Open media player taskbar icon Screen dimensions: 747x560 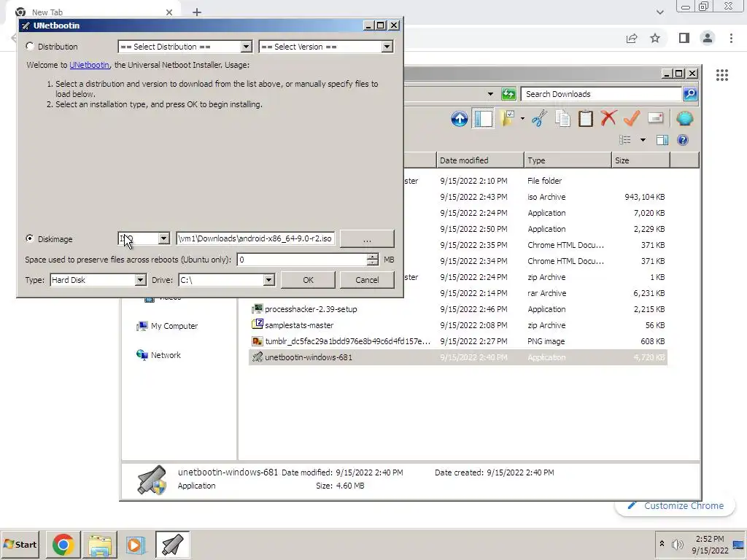click(x=136, y=544)
